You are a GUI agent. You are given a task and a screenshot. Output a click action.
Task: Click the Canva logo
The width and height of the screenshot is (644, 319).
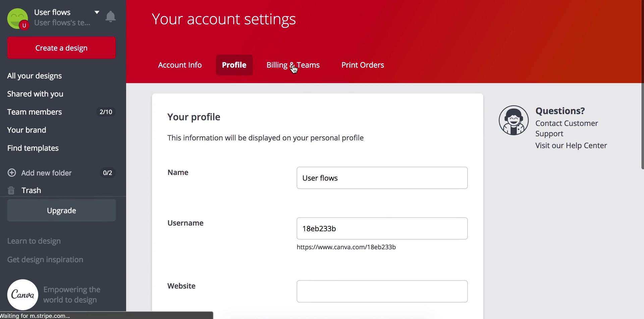pyautogui.click(x=23, y=295)
